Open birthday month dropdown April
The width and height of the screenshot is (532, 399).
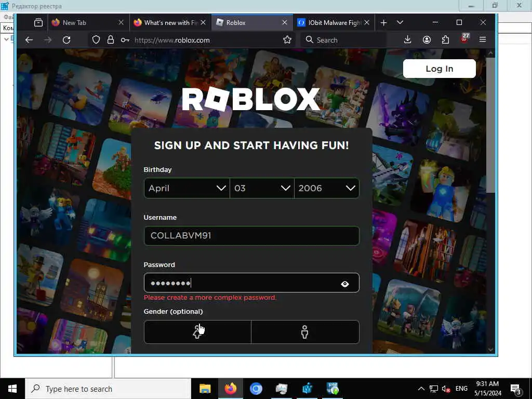point(187,188)
